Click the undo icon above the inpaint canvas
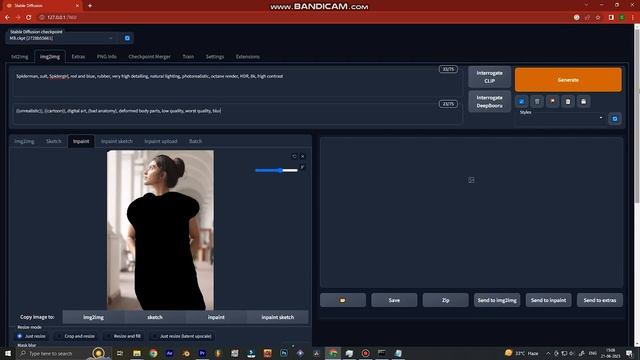Screen dimensions: 640x360 (x=294, y=156)
